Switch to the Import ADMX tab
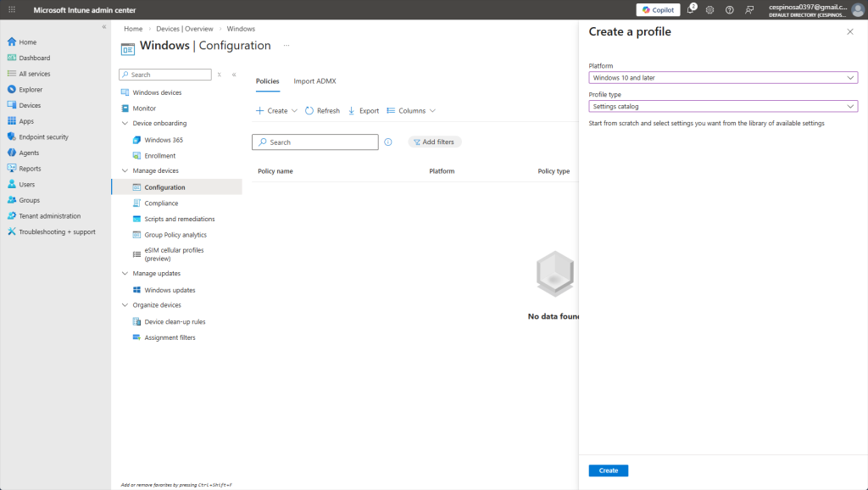This screenshot has width=868, height=490. (314, 81)
